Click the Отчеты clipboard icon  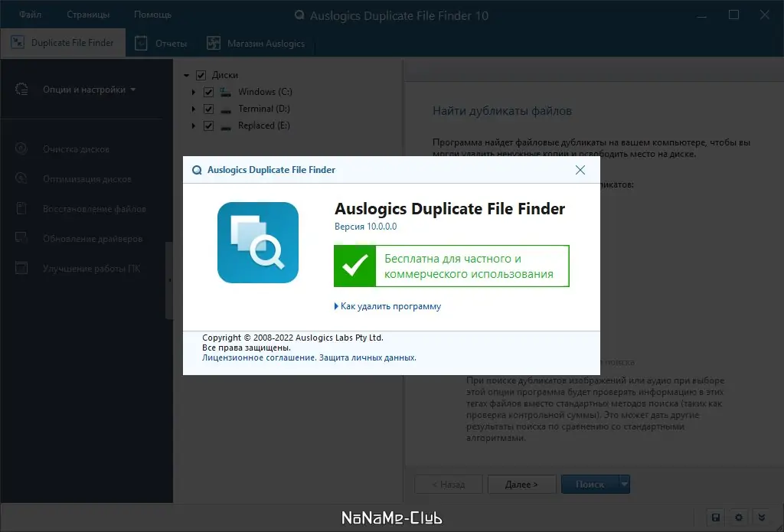[141, 44]
